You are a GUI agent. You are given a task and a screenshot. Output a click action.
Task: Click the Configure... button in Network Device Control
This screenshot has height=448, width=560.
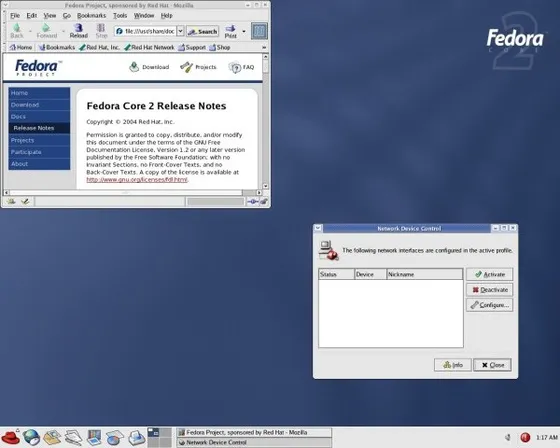pyautogui.click(x=489, y=305)
